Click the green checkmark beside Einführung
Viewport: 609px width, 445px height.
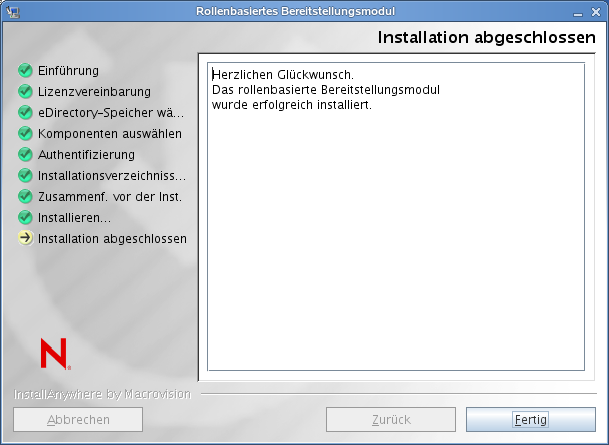coord(25,70)
